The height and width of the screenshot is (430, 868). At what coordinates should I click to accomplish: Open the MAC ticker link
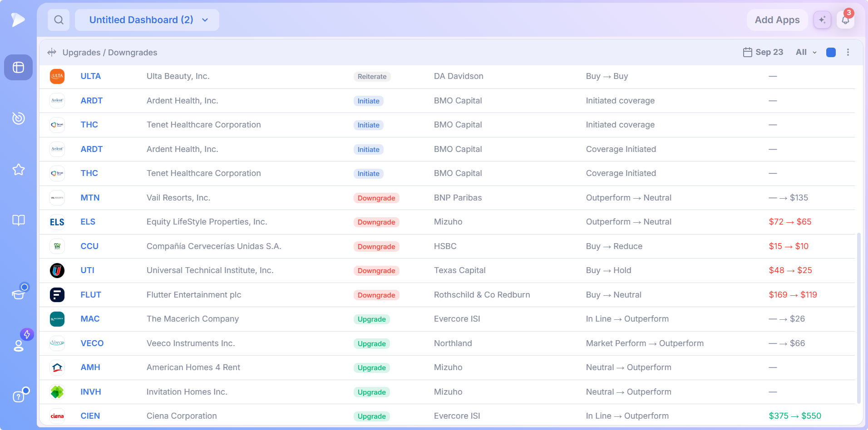(x=90, y=319)
